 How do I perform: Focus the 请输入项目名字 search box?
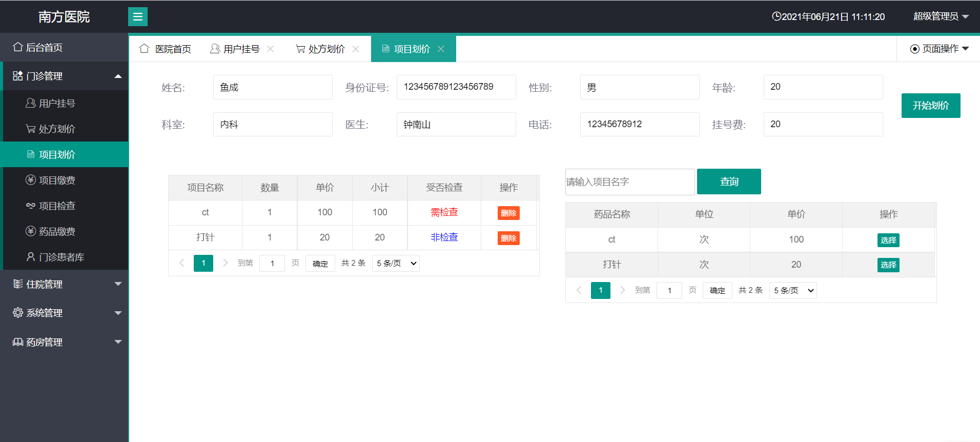tap(630, 182)
